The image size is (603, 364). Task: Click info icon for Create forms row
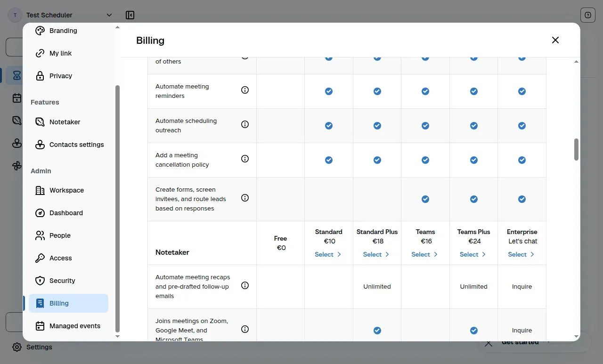245,198
